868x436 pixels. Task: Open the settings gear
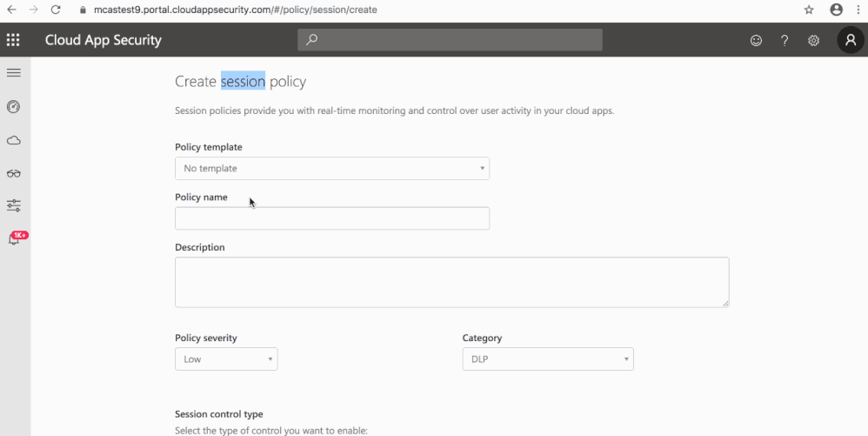(x=813, y=40)
